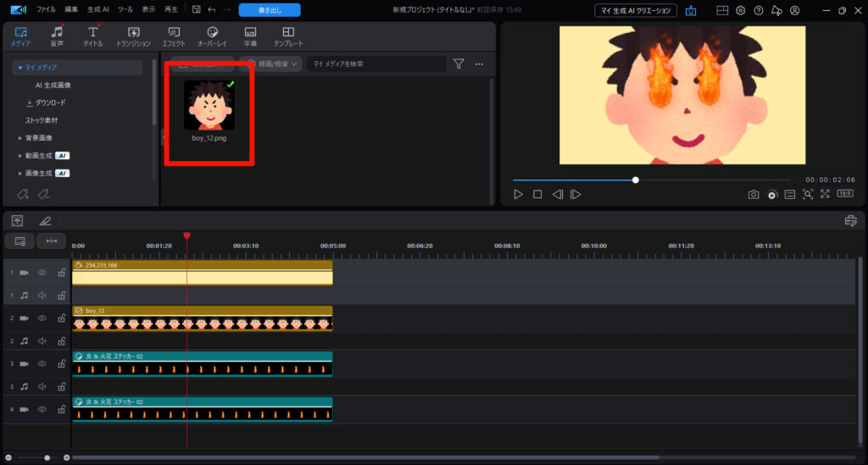Image resolution: width=868 pixels, height=465 pixels.
Task: Open the 生成 AI menu
Action: click(x=100, y=10)
